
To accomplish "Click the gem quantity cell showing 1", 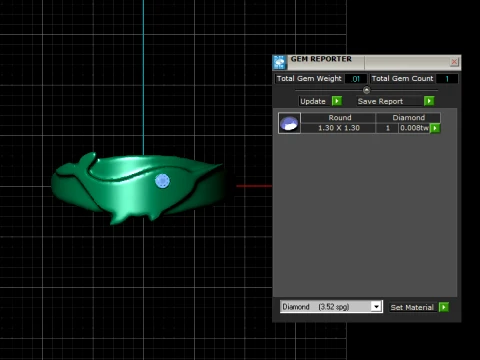I will coord(388,128).
